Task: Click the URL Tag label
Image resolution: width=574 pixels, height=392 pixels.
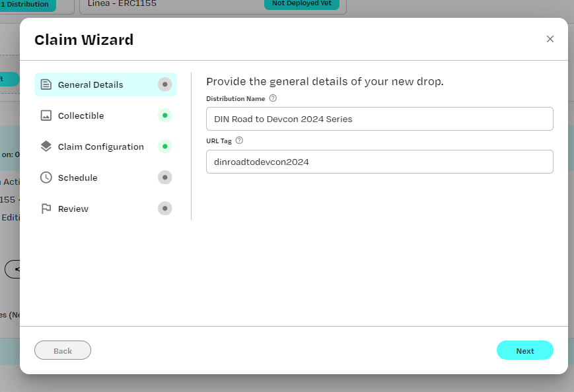Action: click(219, 141)
